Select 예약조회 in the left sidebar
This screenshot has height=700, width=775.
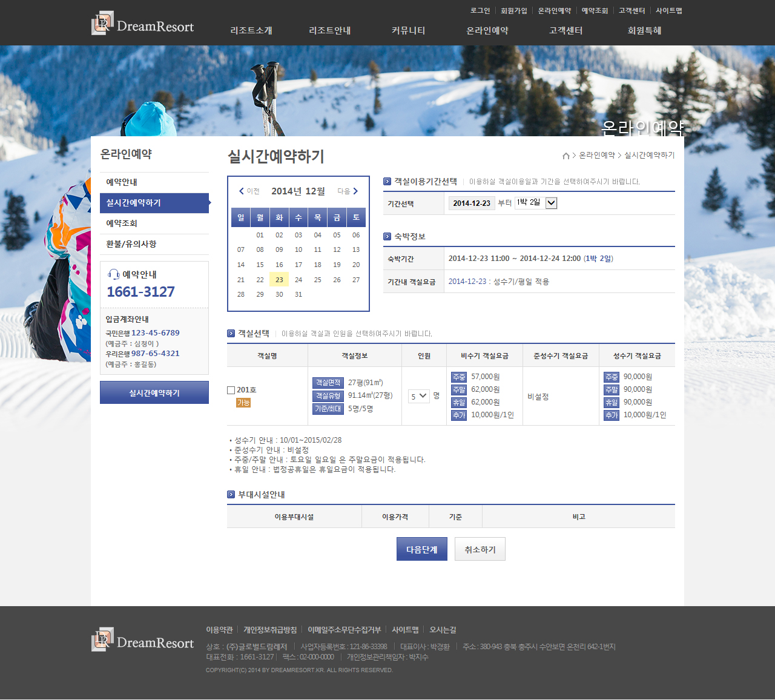click(x=122, y=223)
